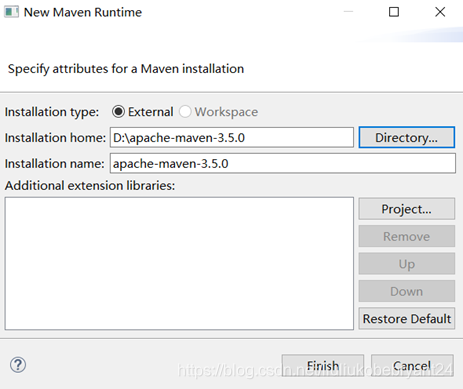This screenshot has height=389, width=463.
Task: Click the Restore Default button
Action: pos(407,319)
